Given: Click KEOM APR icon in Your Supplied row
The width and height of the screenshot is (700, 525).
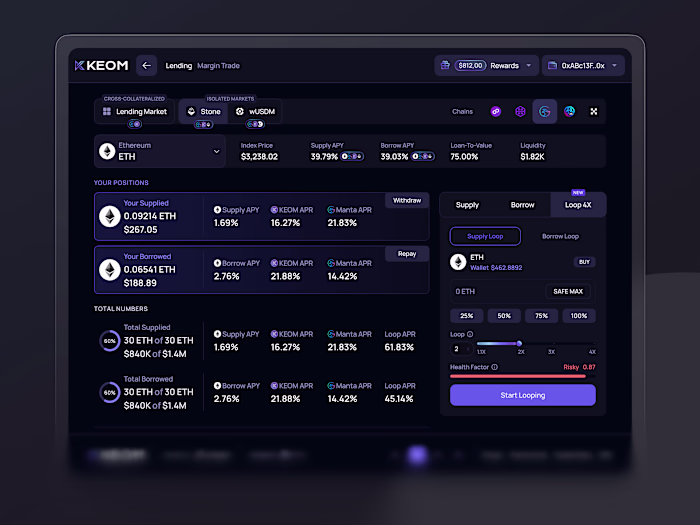Looking at the screenshot, I should (x=275, y=210).
